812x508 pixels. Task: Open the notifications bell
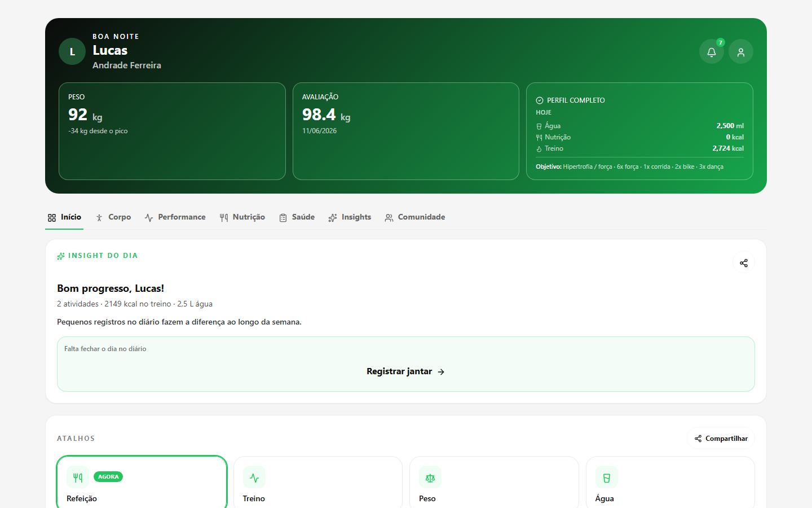712,52
